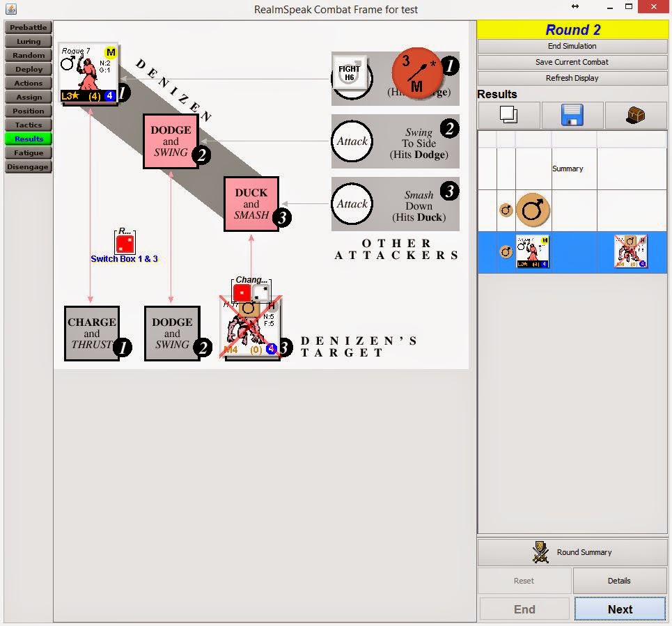672x626 pixels.
Task: Open the Actions stage tab
Action: (x=29, y=83)
